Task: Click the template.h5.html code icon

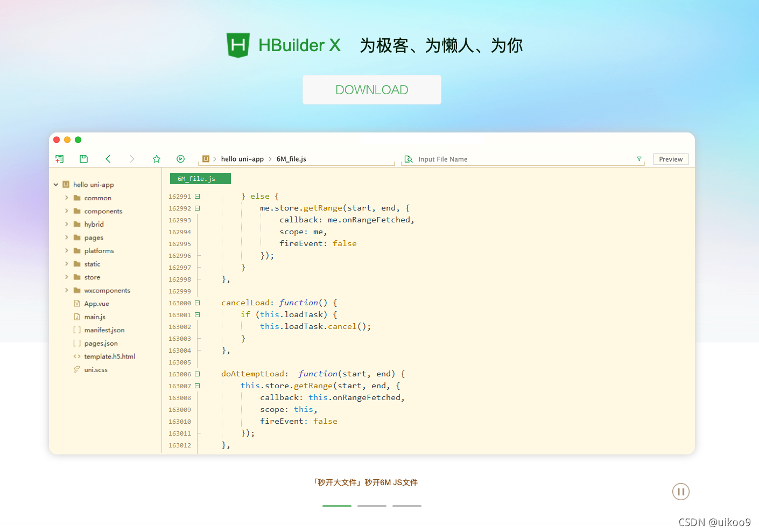Action: tap(77, 356)
